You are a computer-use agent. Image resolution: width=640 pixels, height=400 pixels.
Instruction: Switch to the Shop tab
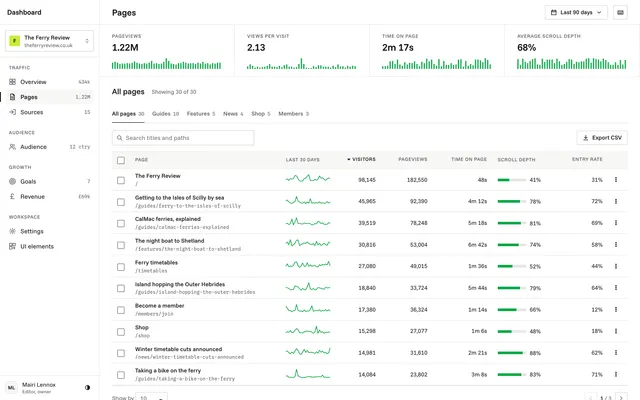[x=261, y=114]
